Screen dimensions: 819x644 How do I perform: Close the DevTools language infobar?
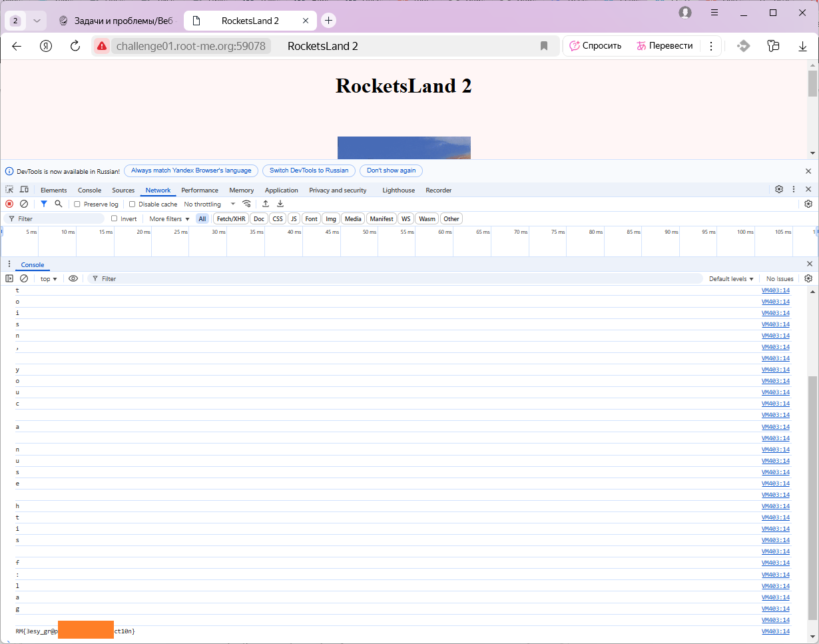tap(808, 170)
